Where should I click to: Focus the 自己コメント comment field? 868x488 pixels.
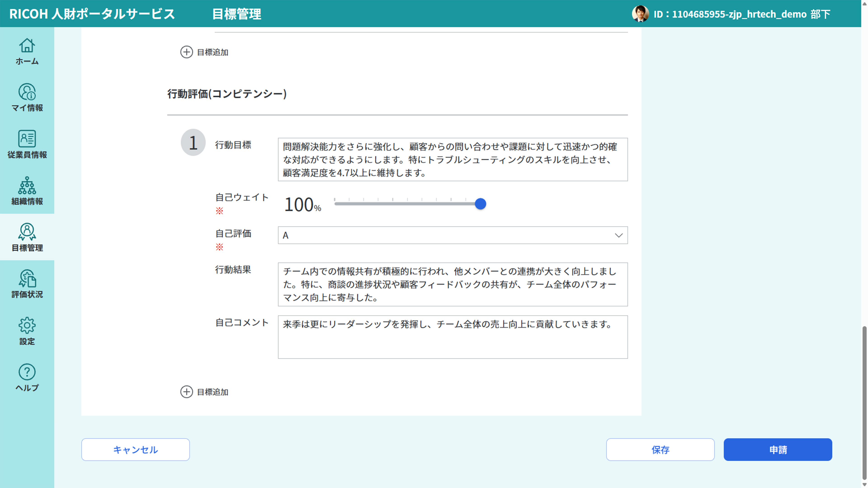452,337
